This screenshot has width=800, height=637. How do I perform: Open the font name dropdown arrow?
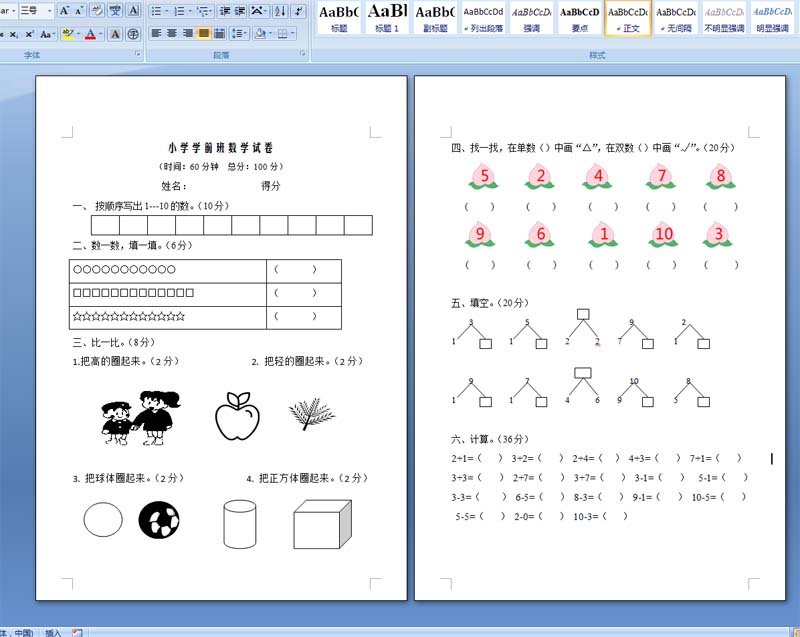[x=13, y=11]
